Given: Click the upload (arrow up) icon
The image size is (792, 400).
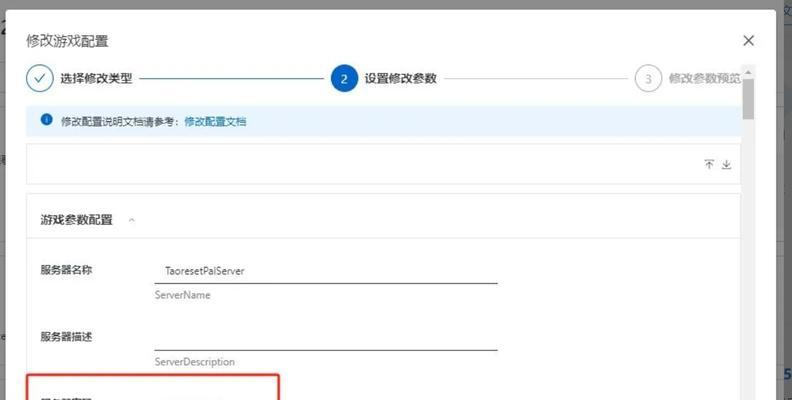Looking at the screenshot, I should [x=709, y=164].
